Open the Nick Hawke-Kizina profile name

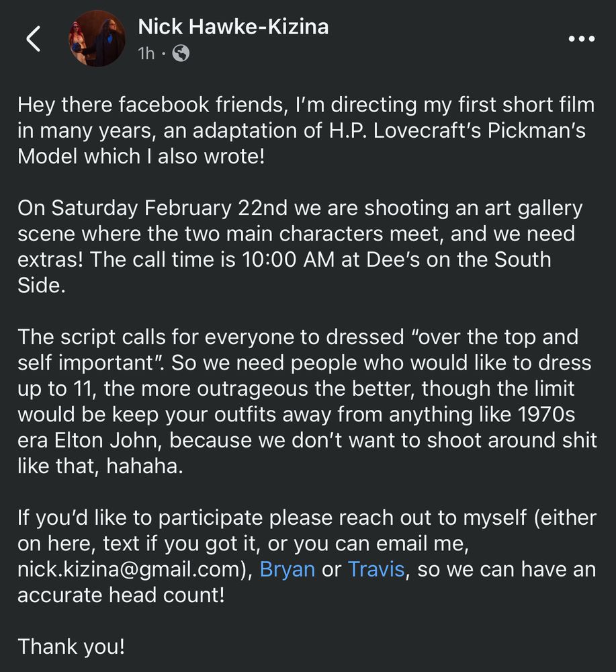[x=234, y=27]
